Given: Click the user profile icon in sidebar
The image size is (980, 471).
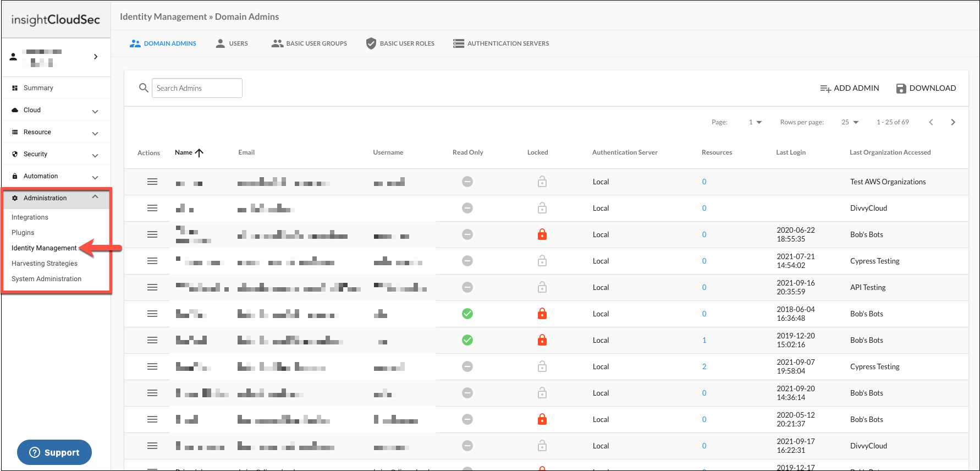Looking at the screenshot, I should 14,57.
